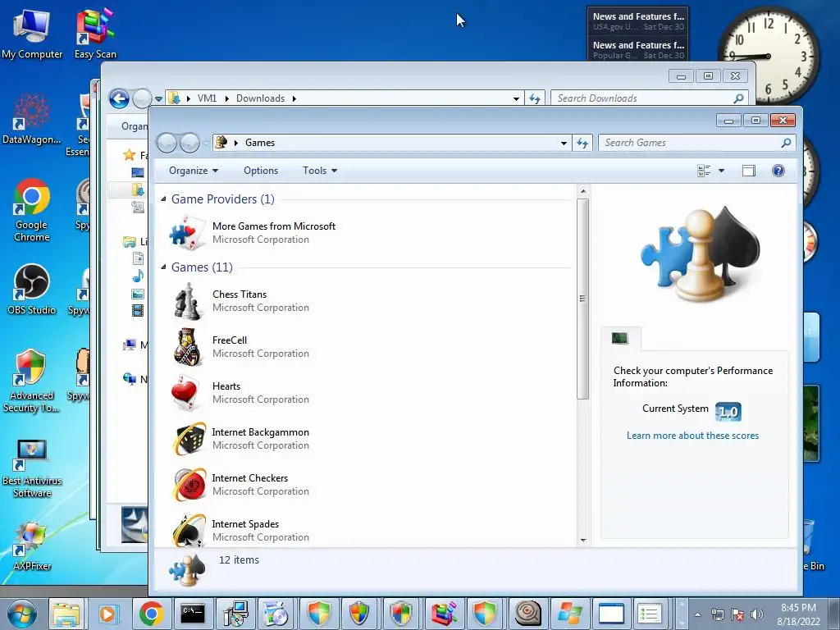Click Favorites star in Downloads sidebar
Viewport: 840px width, 630px height.
[x=129, y=155]
